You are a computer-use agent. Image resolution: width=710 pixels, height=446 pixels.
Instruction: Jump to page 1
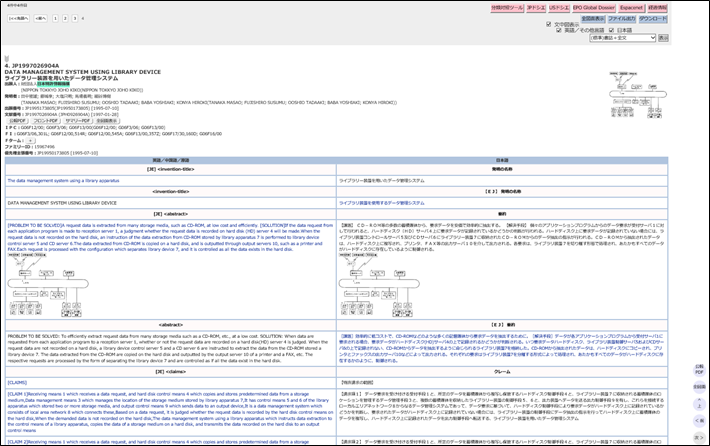coord(55,19)
